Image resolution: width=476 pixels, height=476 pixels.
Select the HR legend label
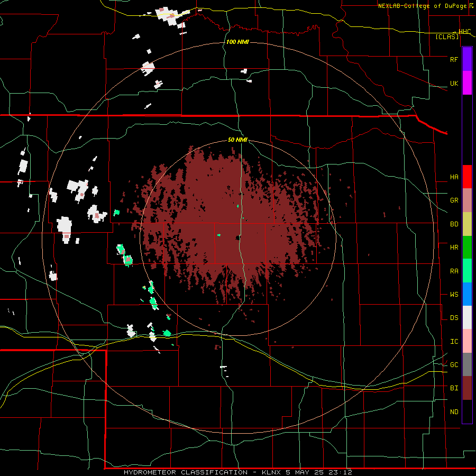coord(454,248)
